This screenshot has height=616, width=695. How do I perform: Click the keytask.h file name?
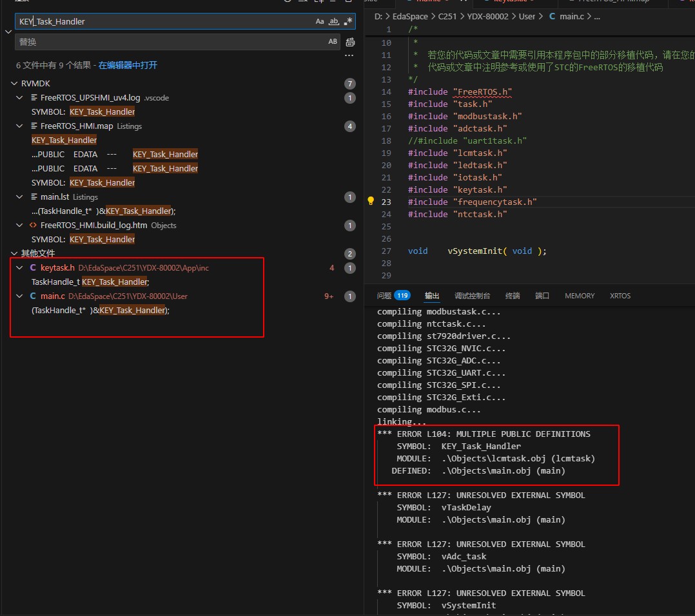57,267
